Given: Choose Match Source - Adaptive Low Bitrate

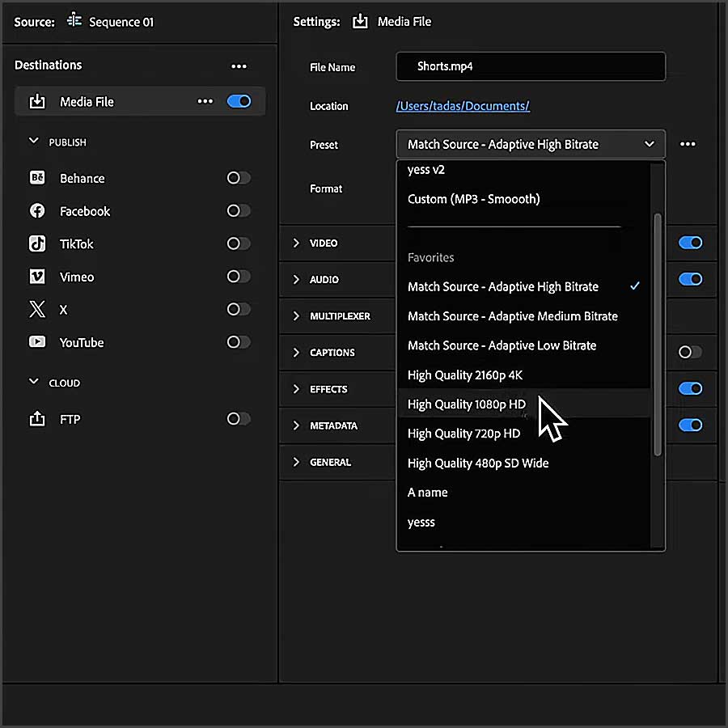Looking at the screenshot, I should click(x=502, y=345).
